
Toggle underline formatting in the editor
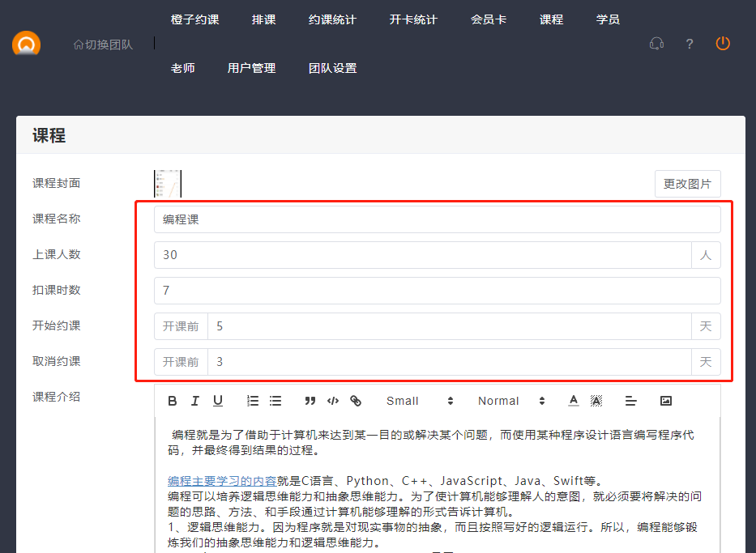(x=218, y=401)
